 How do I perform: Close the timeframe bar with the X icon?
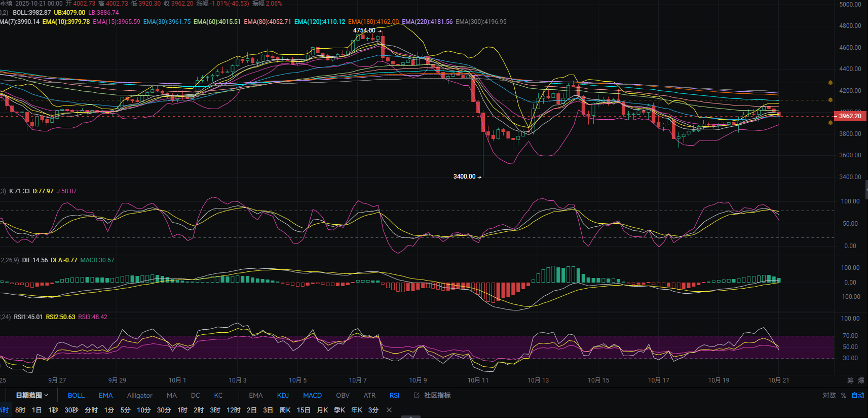[389, 410]
